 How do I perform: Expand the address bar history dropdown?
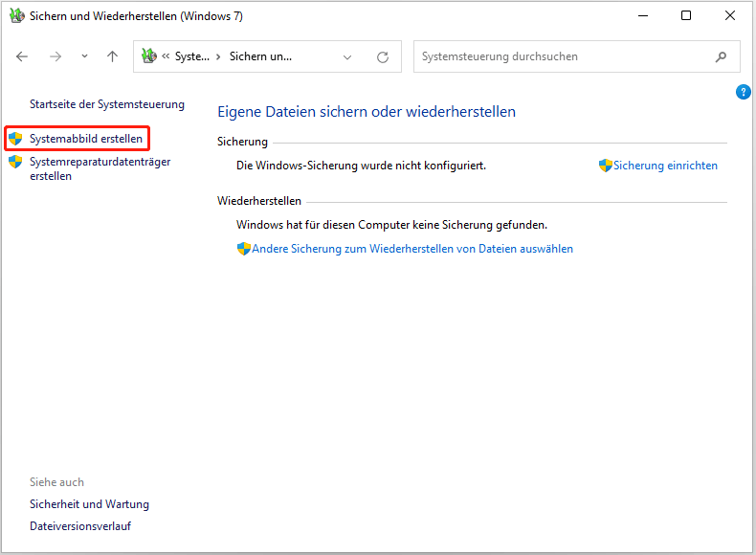tap(347, 56)
